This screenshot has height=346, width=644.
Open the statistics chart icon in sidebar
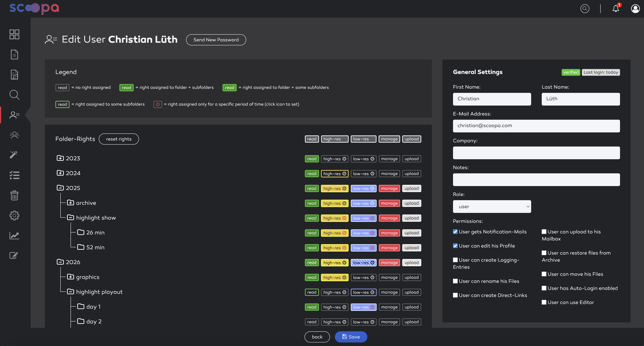(x=14, y=235)
